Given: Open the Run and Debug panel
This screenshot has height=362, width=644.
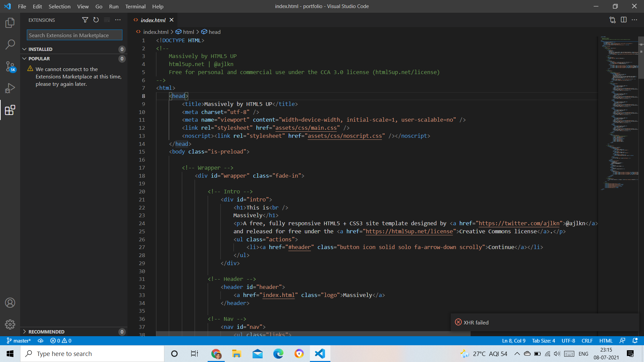Looking at the screenshot, I should (x=10, y=88).
